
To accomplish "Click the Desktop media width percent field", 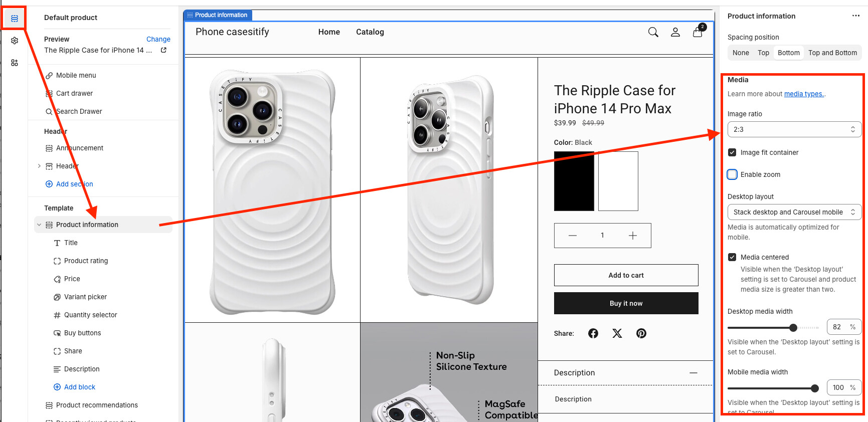I will [x=844, y=327].
